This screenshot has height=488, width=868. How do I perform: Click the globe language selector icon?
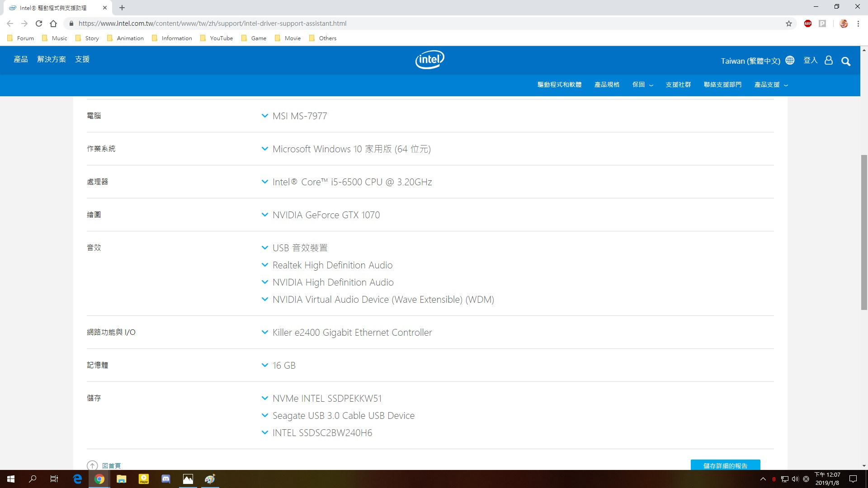[x=790, y=60]
